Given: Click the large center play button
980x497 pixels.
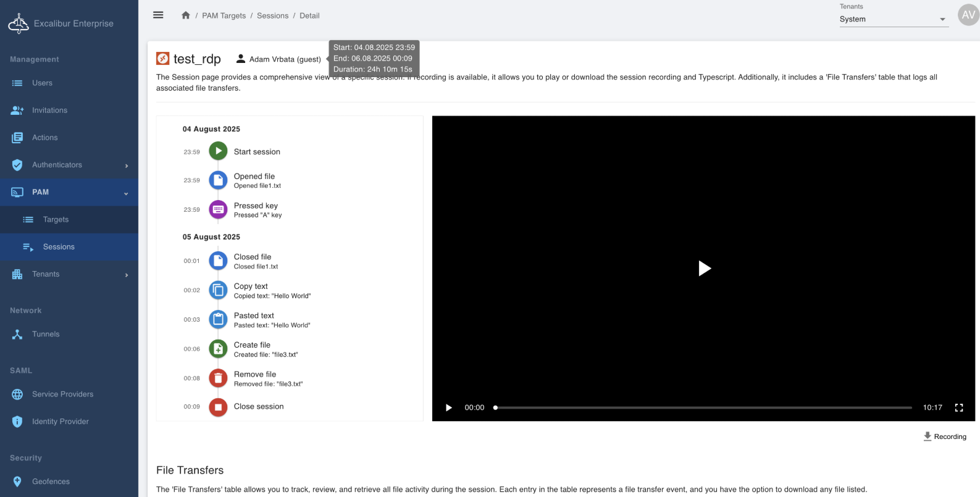Looking at the screenshot, I should [x=704, y=268].
